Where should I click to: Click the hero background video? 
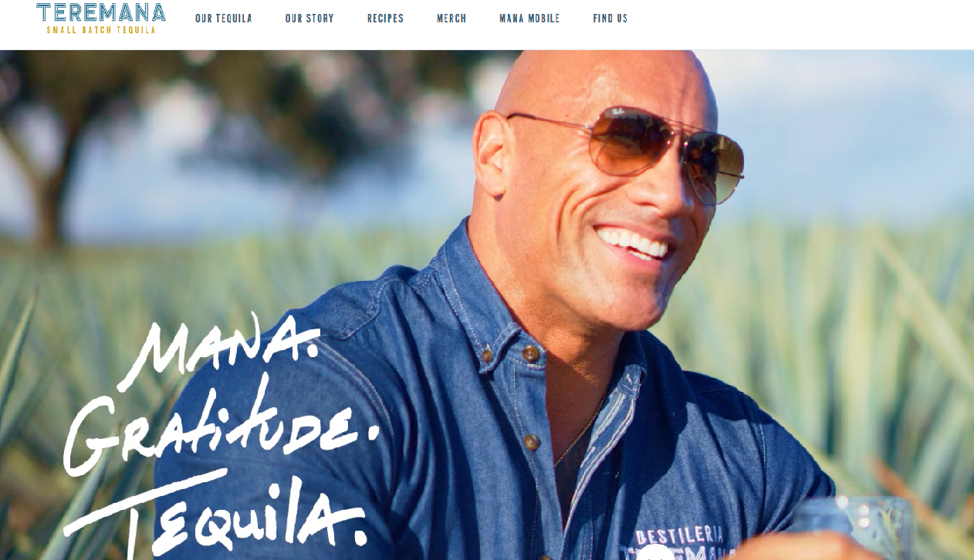pos(487,305)
